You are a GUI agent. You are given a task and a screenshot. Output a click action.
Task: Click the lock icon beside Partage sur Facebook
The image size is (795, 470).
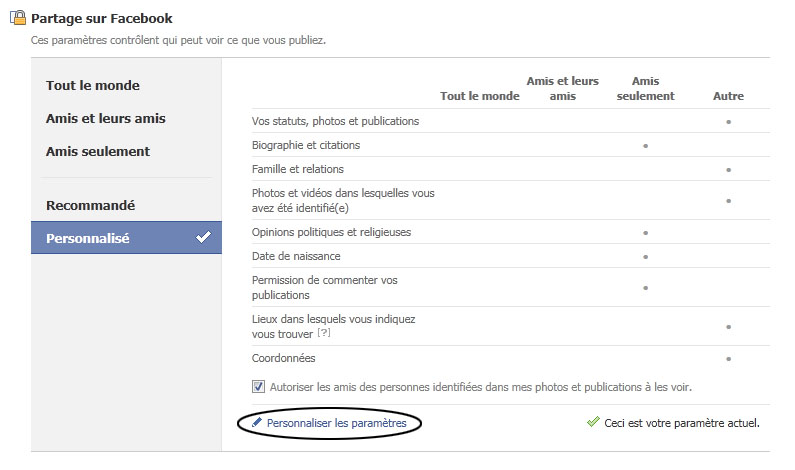(18, 18)
